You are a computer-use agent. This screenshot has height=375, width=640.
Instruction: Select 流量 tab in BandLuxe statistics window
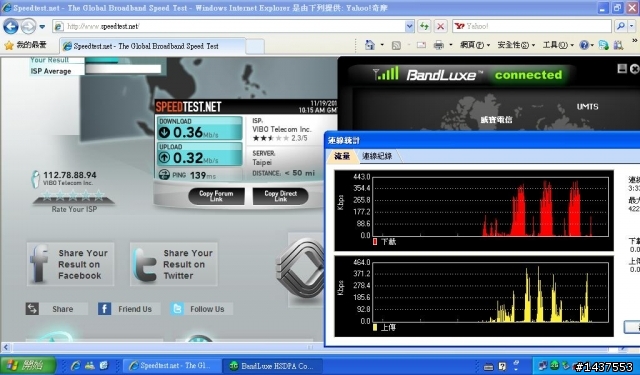pos(342,156)
